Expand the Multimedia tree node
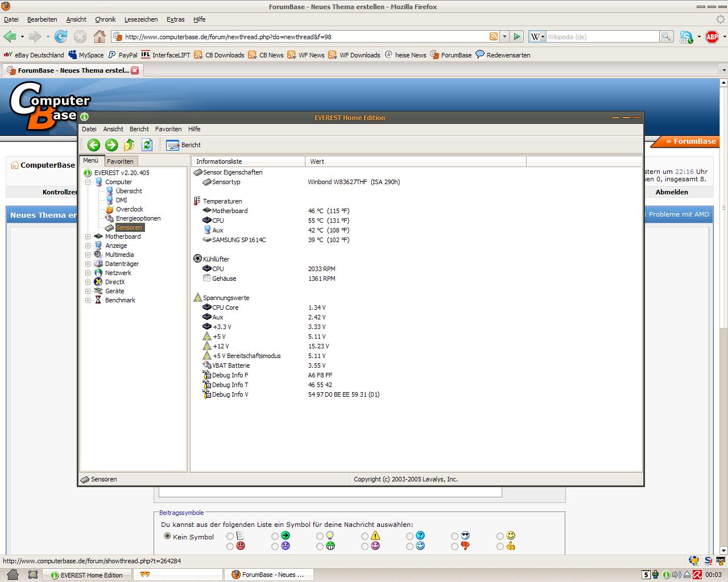Viewport: 728px width, 582px height. [x=88, y=255]
